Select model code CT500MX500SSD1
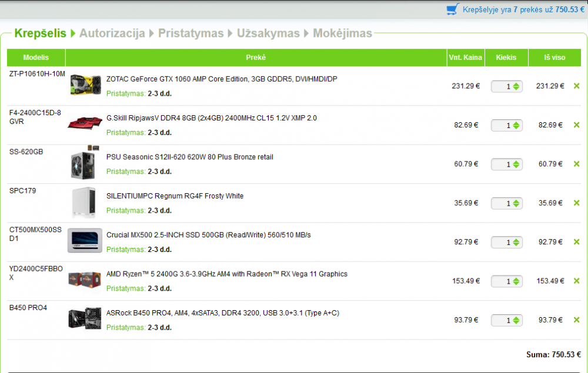 (x=35, y=234)
